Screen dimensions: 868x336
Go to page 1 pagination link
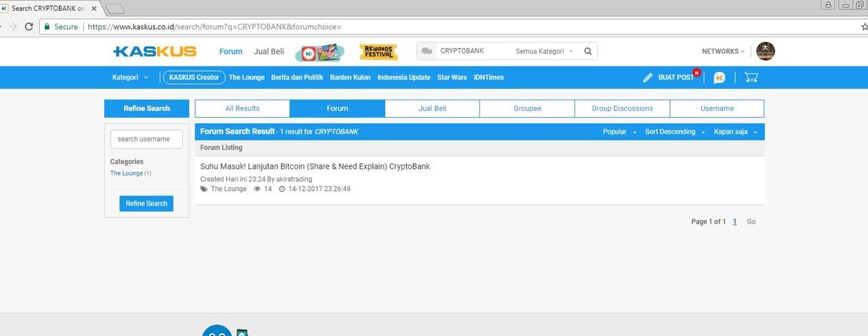734,222
